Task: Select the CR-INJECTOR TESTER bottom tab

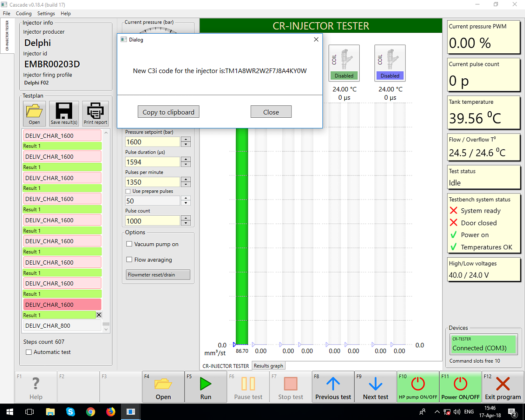Action: (226, 366)
